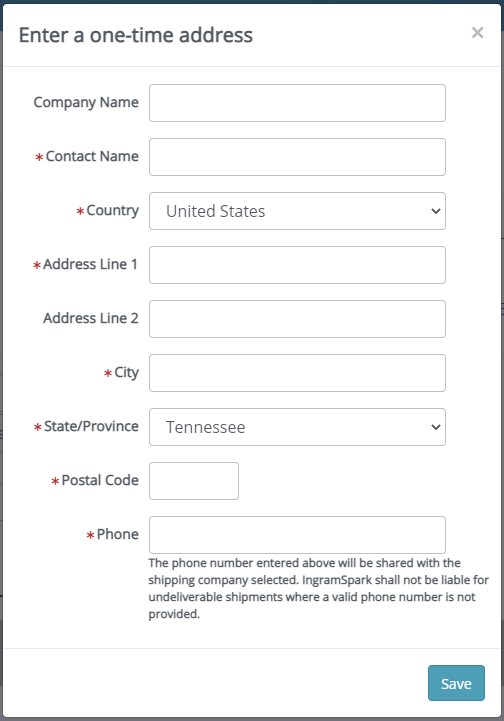Select the Address Line 2 text box
This screenshot has height=721, width=504.
[x=297, y=319]
